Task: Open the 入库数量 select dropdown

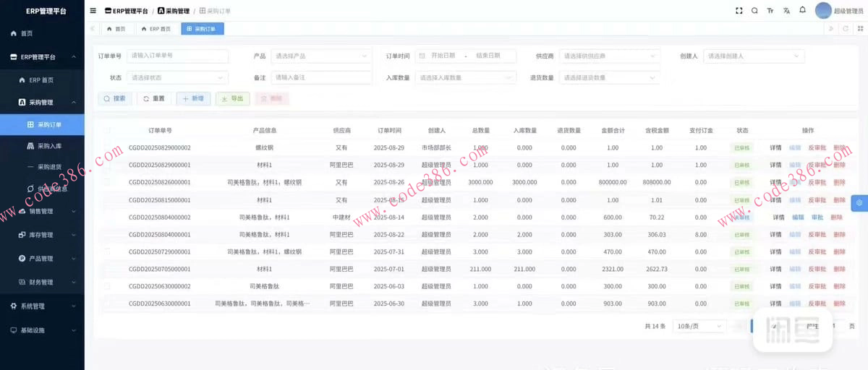Action: [466, 77]
